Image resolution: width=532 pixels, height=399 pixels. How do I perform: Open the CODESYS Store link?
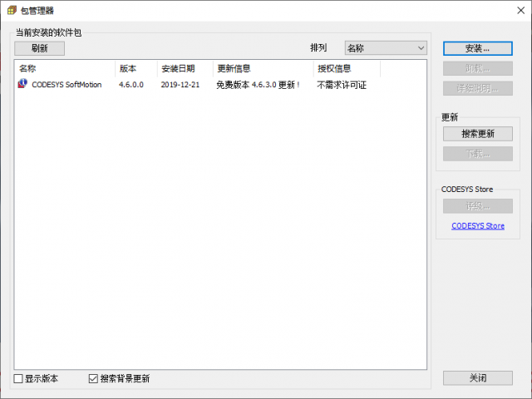tap(477, 225)
